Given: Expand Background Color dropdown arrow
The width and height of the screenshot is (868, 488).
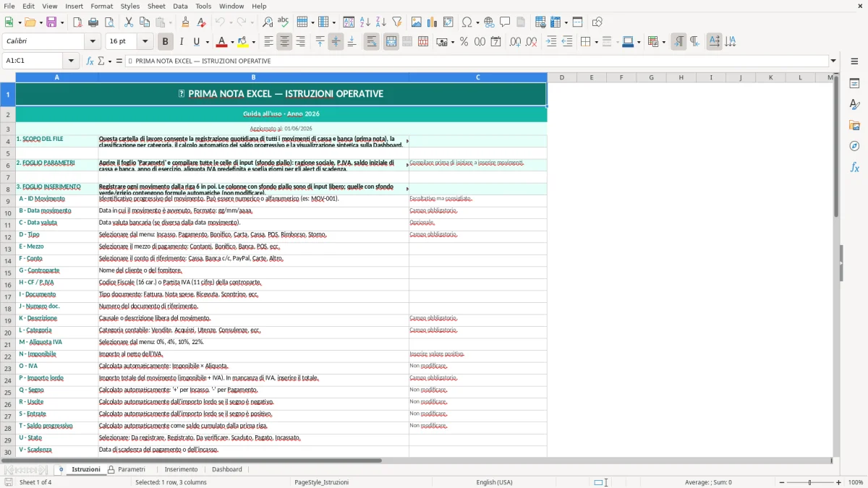Looking at the screenshot, I should tap(253, 42).
